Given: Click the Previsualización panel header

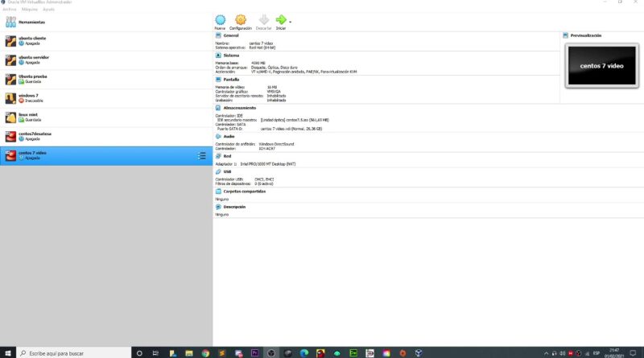Looking at the screenshot, I should point(586,35).
